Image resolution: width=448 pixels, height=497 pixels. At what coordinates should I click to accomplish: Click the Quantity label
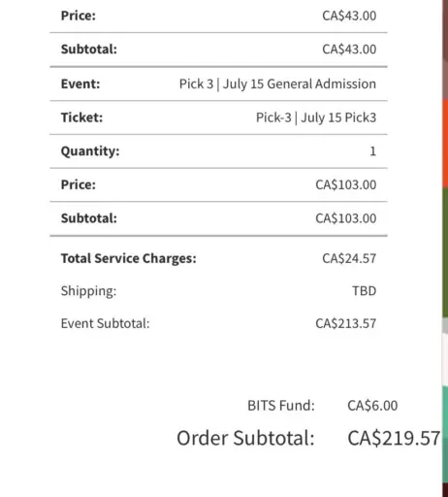coord(90,151)
